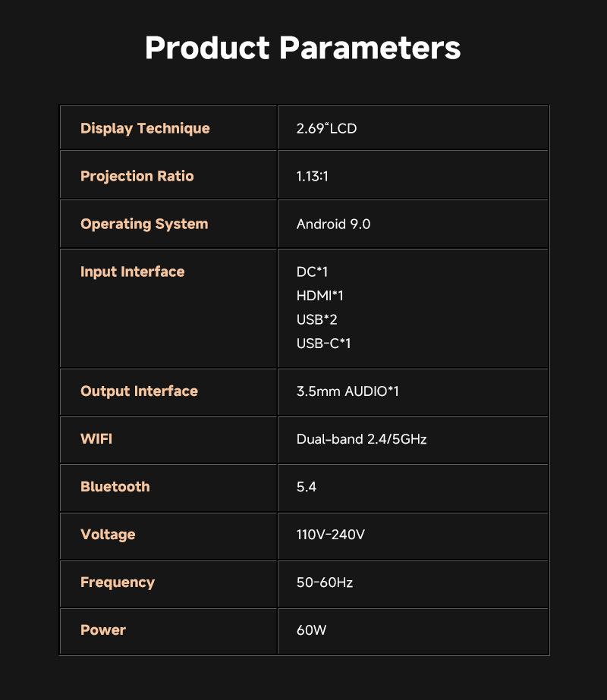Click the 1.13:1 ratio value

[312, 176]
